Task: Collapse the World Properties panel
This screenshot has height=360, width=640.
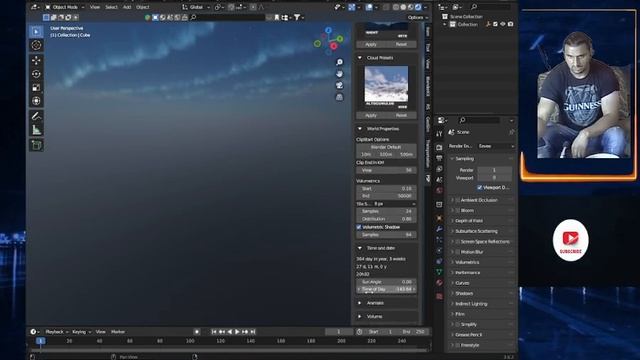Action: click(x=360, y=129)
